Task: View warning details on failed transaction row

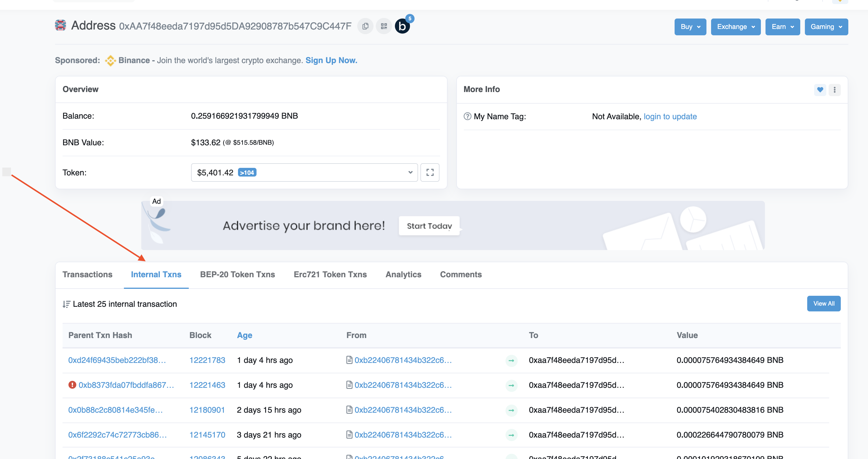Action: [x=72, y=385]
